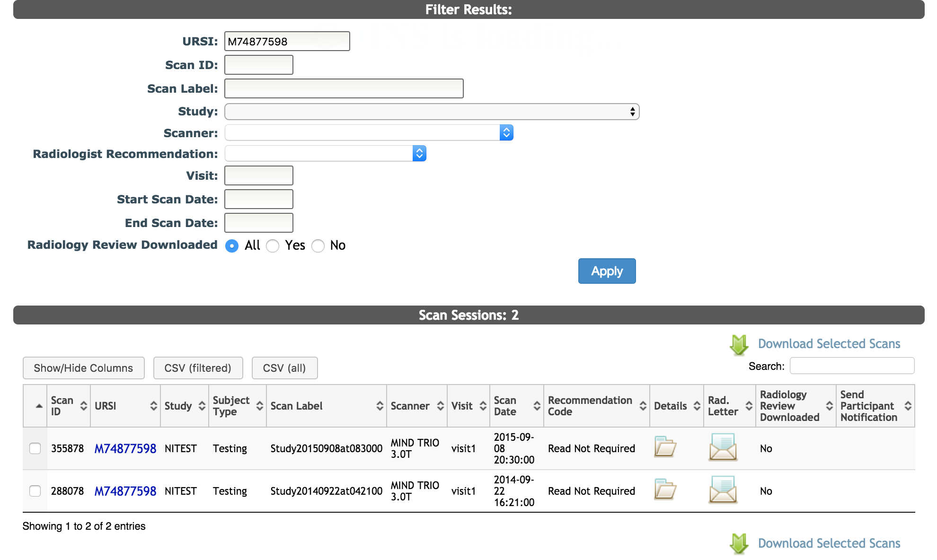Select No for Radiology Review Downloaded
The height and width of the screenshot is (560, 937).
[x=318, y=246]
